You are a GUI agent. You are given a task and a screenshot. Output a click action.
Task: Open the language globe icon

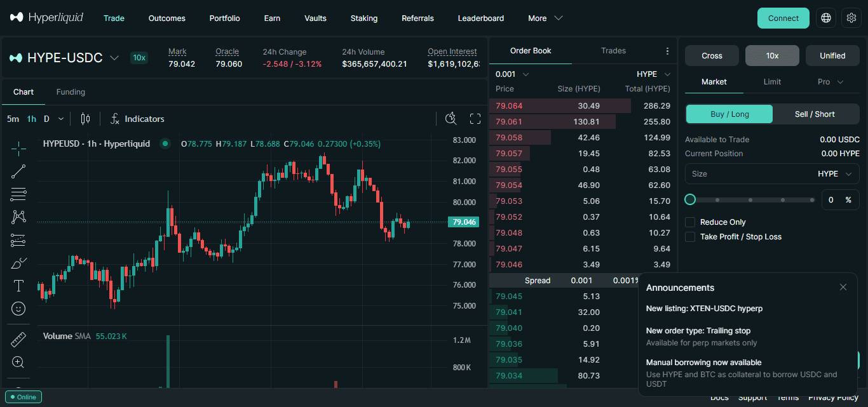pyautogui.click(x=826, y=18)
